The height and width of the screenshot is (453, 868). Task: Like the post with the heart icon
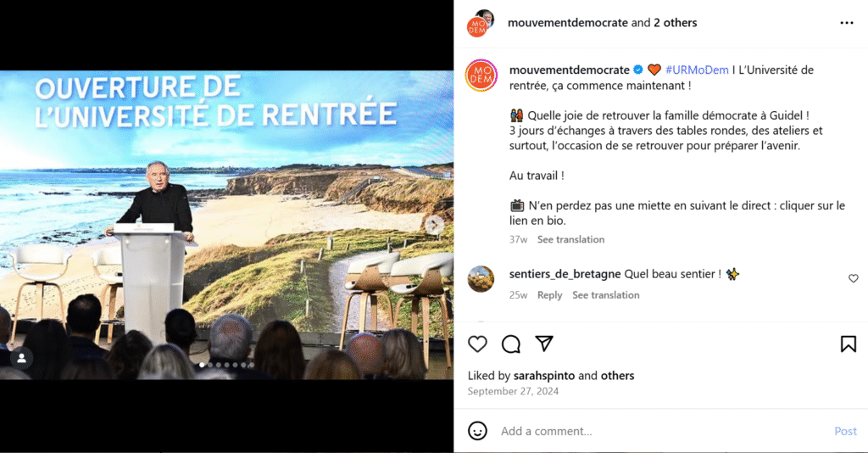(x=477, y=344)
